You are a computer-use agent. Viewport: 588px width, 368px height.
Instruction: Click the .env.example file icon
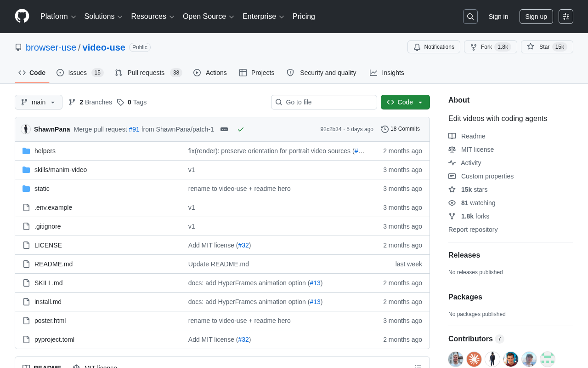[26, 207]
